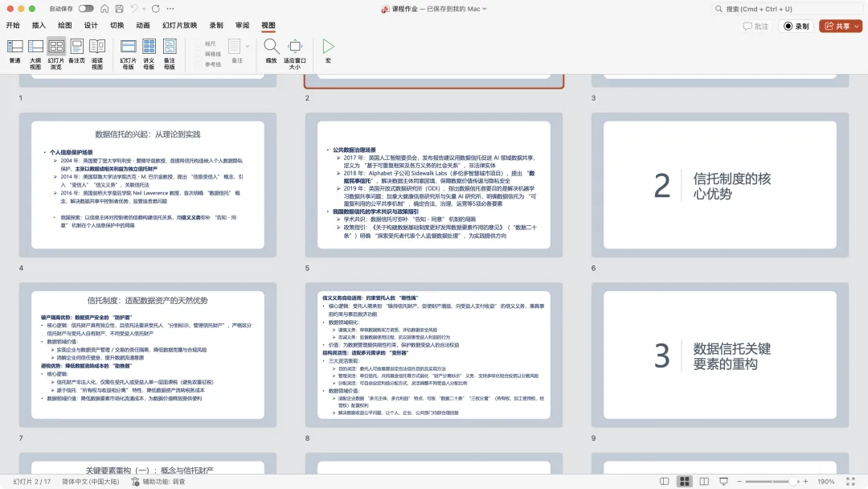Toggle the Ruler (标尺) checkbox
868x489 pixels.
click(x=198, y=43)
